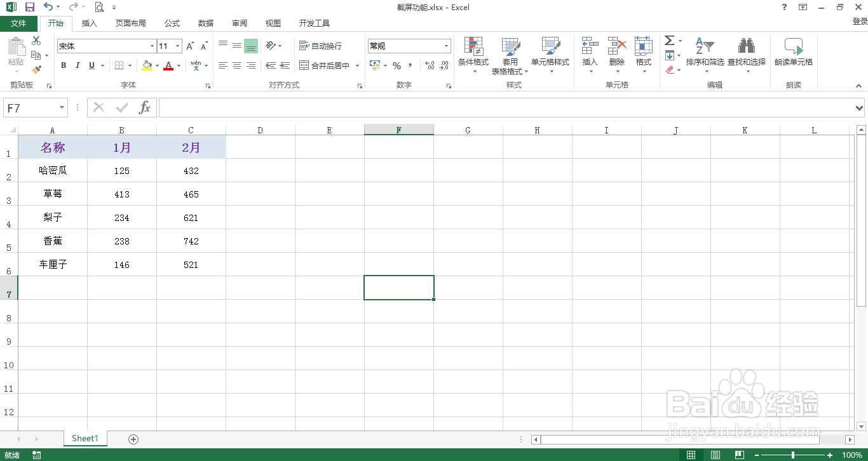Viewport: 868px width, 461px height.
Task: Add a new sheet with the plus button
Action: 133,439
